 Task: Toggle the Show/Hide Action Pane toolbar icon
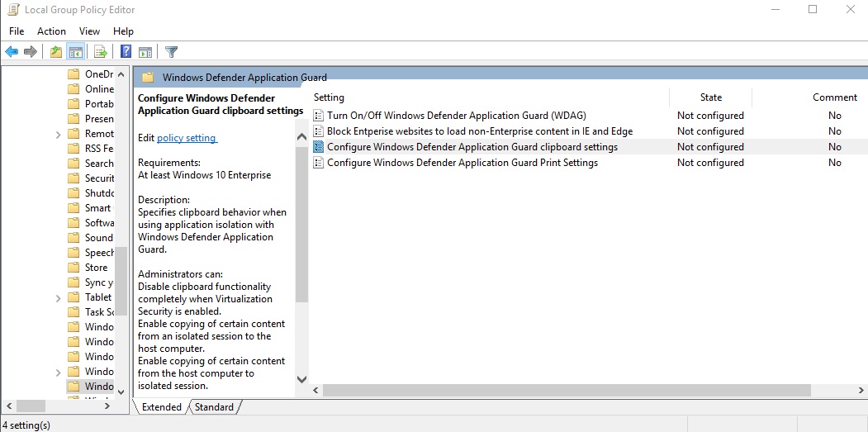pos(145,52)
